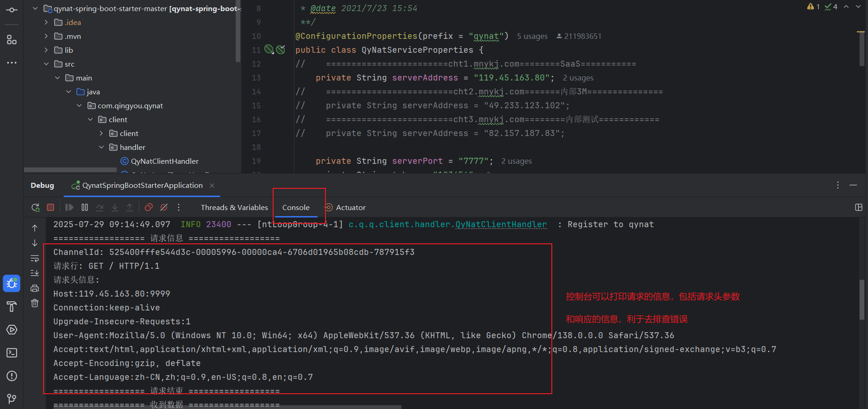This screenshot has width=868, height=409.
Task: Open QyNatClientHandler link in console log
Action: (x=501, y=224)
